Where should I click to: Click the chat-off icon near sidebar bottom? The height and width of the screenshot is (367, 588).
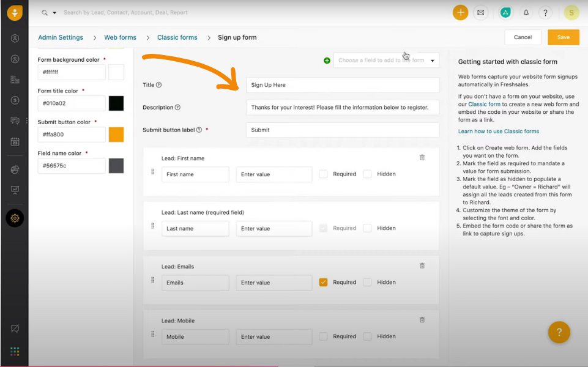point(15,328)
